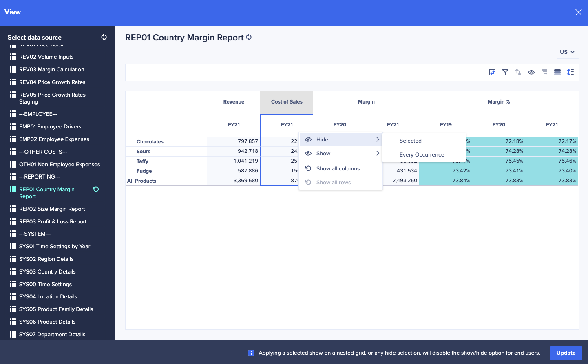The width and height of the screenshot is (588, 364).
Task: Expand the Show submenu chevron
Action: 378,153
